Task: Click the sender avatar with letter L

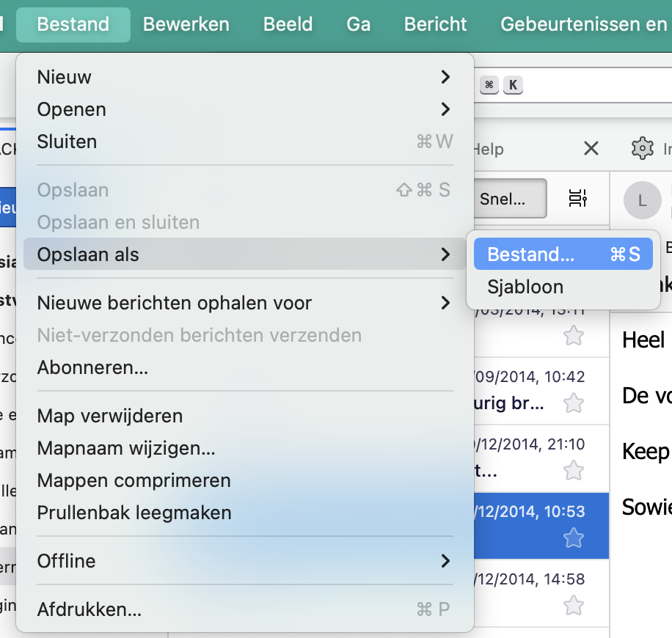Action: [x=642, y=200]
